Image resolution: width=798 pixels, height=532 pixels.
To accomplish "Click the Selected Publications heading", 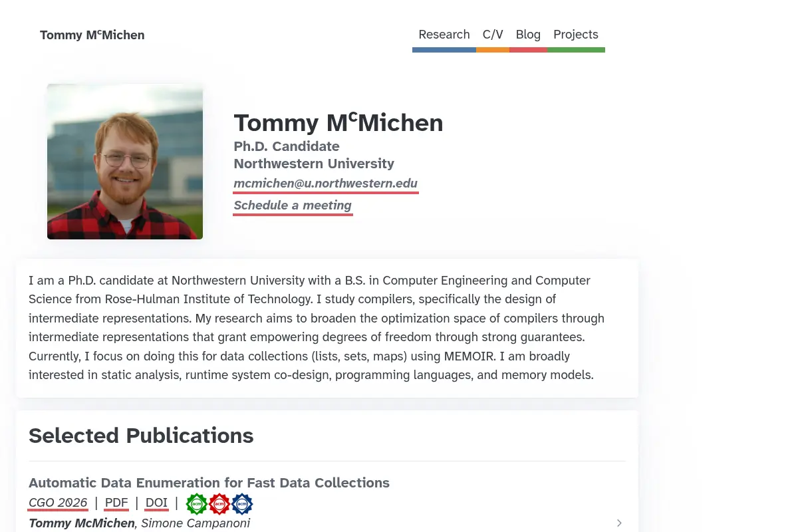I will pyautogui.click(x=141, y=436).
